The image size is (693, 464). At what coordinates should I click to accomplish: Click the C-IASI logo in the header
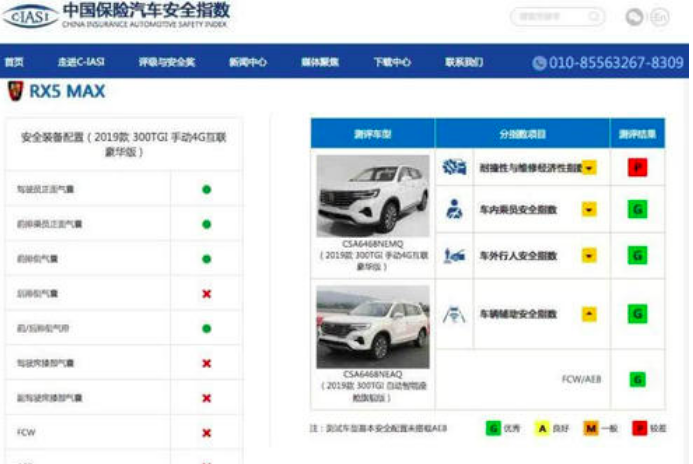coord(30,16)
